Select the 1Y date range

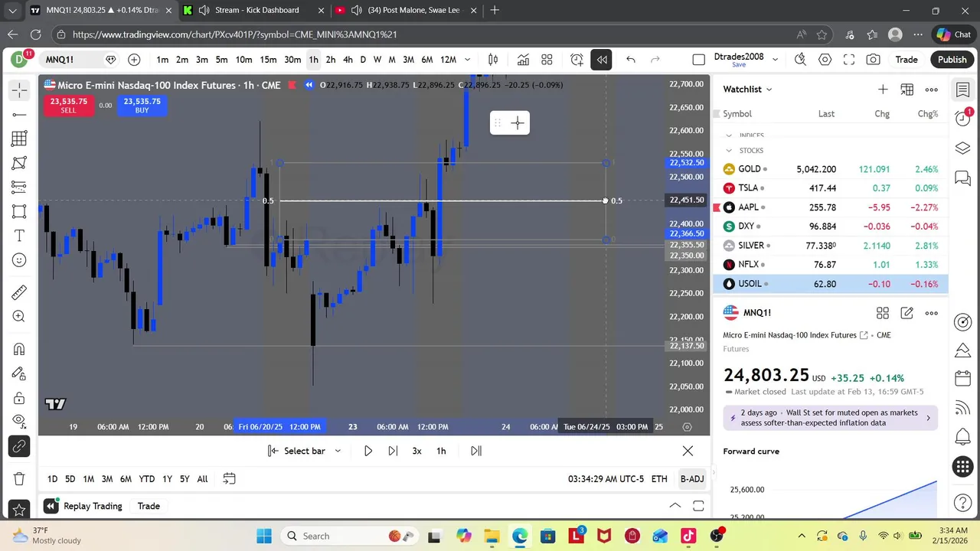point(167,479)
